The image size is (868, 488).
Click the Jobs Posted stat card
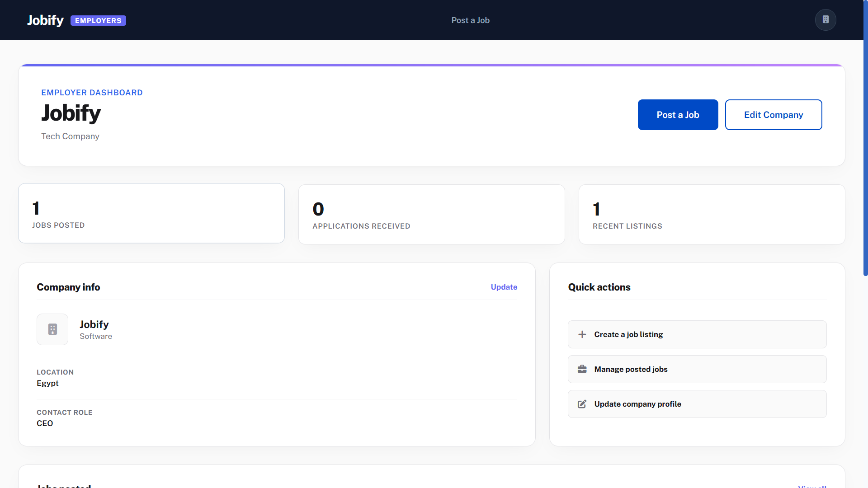tap(151, 213)
